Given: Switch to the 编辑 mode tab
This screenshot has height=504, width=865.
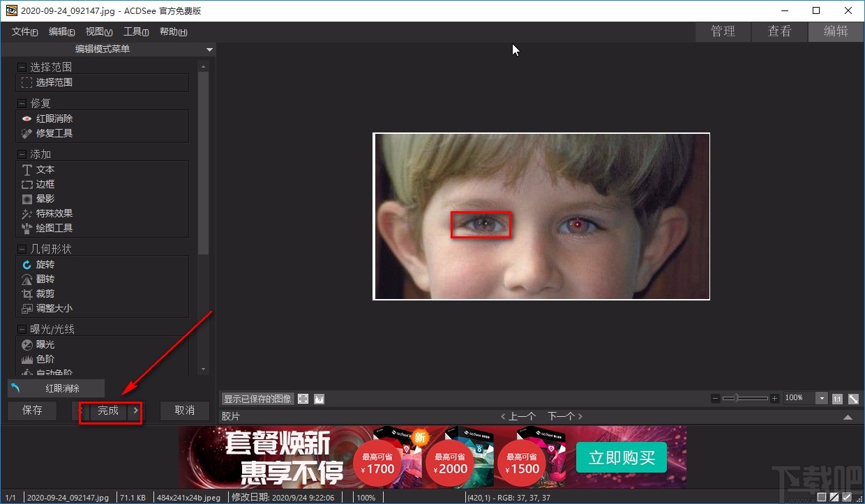Looking at the screenshot, I should (836, 31).
